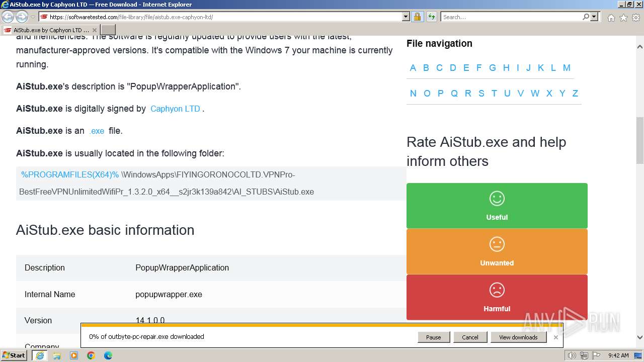644x362 pixels.
Task: Expand the search provider dropdown arrow
Action: 594,17
